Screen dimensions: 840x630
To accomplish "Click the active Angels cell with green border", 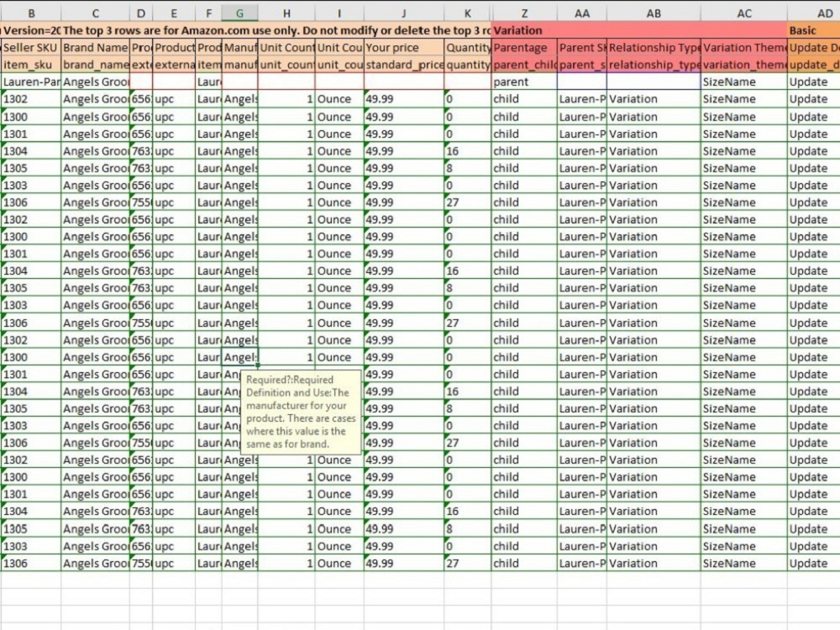I will 239,357.
